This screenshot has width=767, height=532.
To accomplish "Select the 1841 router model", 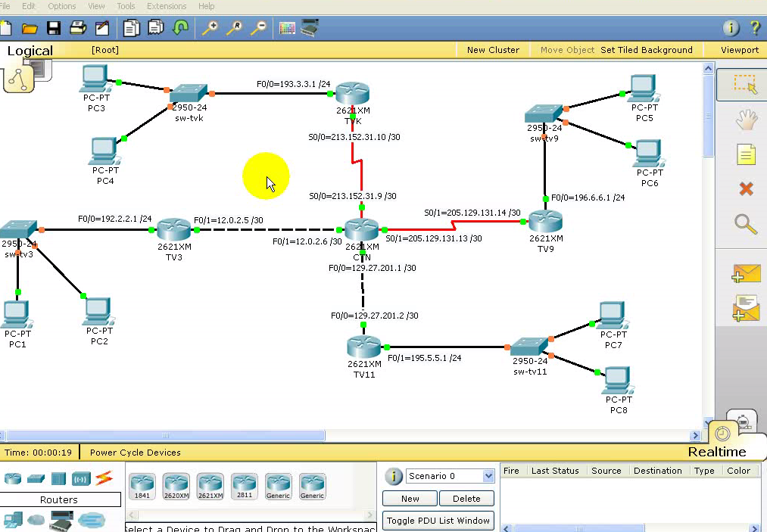I will click(x=142, y=485).
